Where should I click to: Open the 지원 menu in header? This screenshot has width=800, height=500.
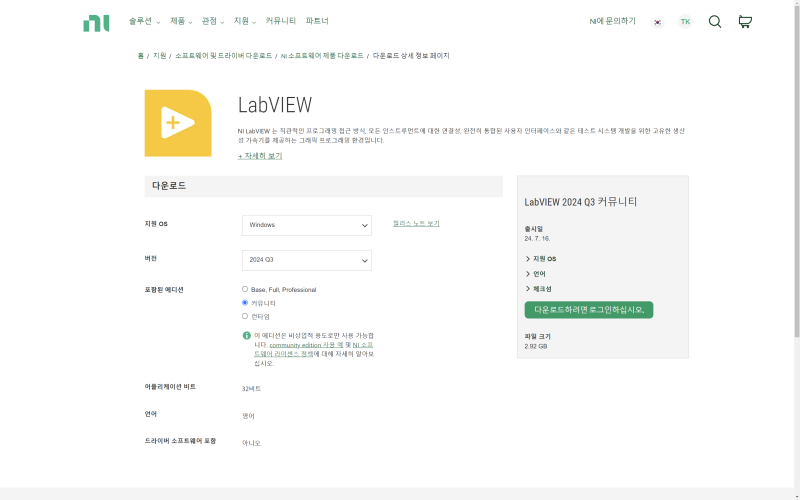[245, 21]
